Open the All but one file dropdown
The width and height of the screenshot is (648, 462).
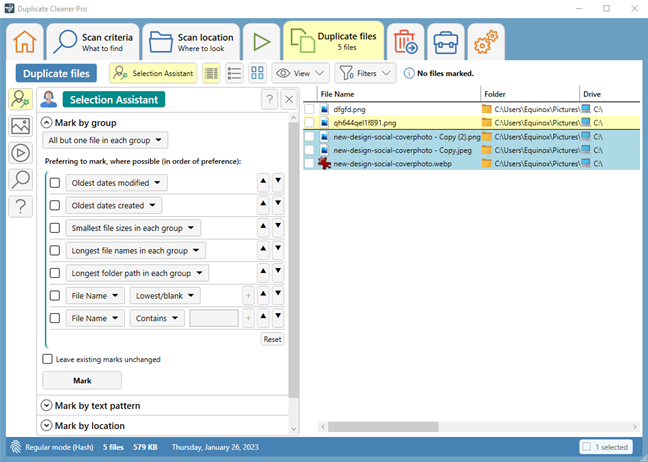(107, 140)
